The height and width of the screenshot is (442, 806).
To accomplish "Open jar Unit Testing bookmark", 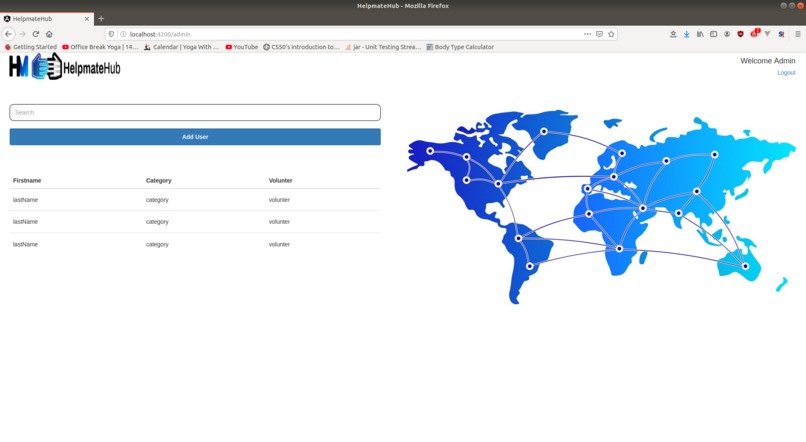I will click(x=383, y=47).
